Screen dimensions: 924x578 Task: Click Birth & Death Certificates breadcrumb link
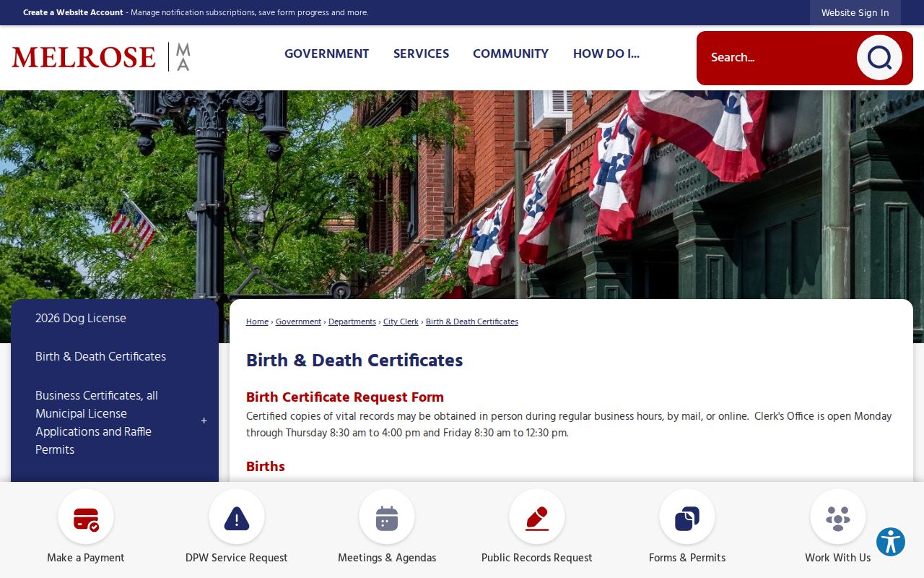[x=472, y=322]
